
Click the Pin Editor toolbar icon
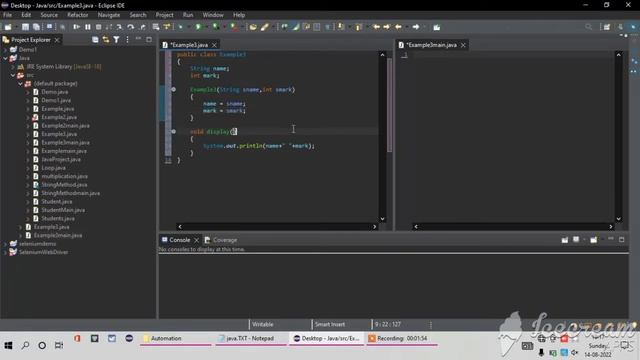(437, 27)
